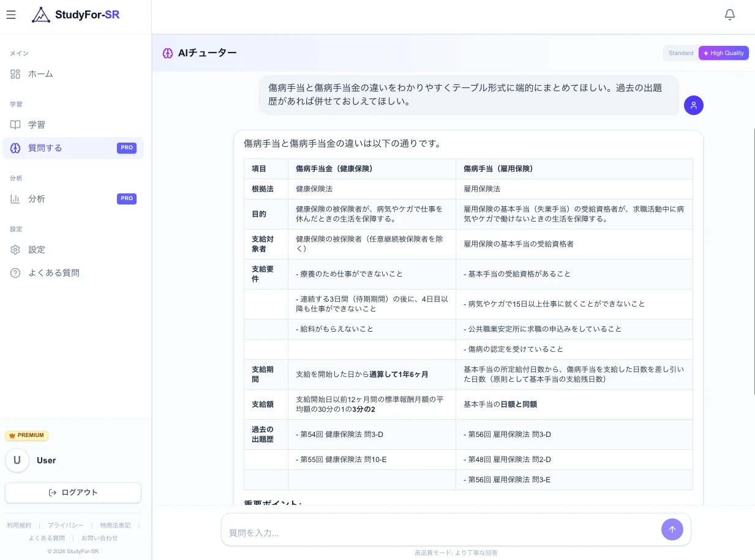Switch to High Quality mode
The width and height of the screenshot is (755, 560).
pyautogui.click(x=723, y=53)
